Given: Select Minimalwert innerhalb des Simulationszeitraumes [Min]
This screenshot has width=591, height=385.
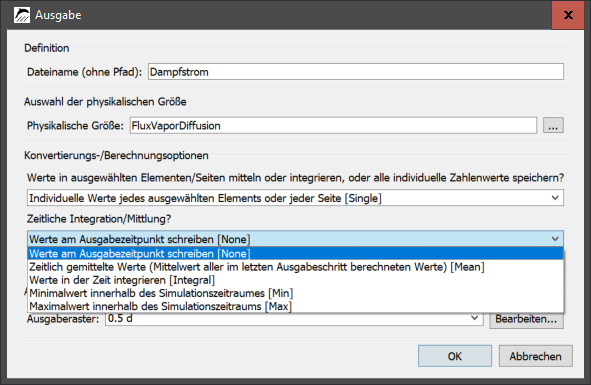Looking at the screenshot, I should (x=295, y=293).
